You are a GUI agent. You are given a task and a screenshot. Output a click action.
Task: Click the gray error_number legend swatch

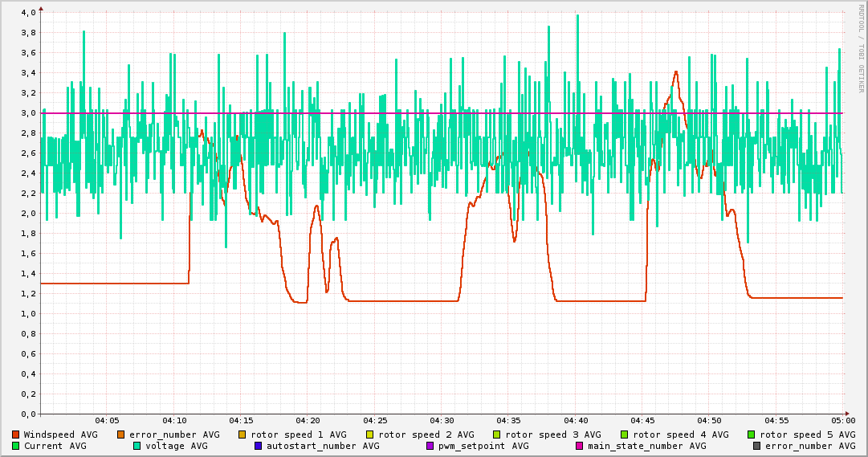pyautogui.click(x=756, y=446)
